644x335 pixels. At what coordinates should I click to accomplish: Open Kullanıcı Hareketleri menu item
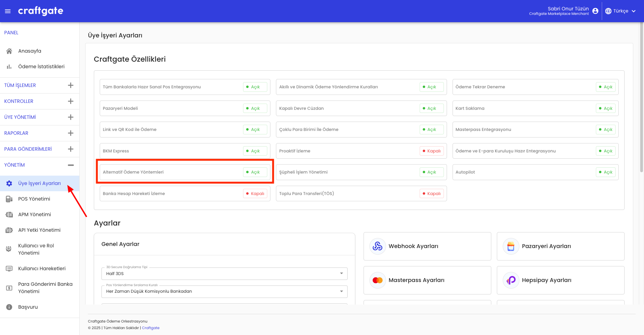42,268
